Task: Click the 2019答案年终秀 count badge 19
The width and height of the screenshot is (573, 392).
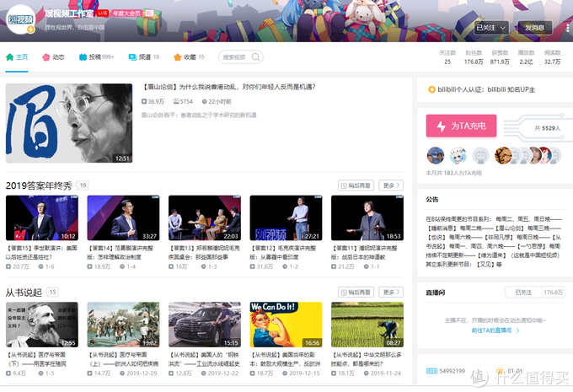Action: 83,185
